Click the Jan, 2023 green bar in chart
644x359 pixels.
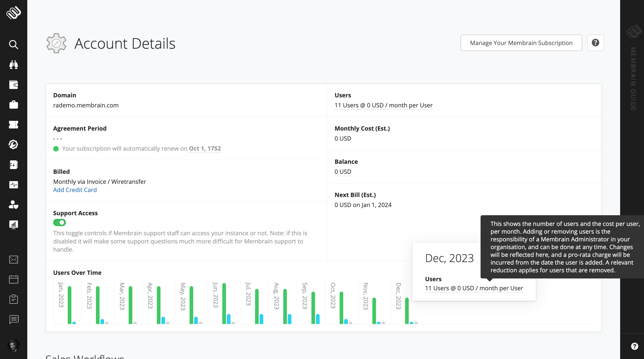coord(70,305)
